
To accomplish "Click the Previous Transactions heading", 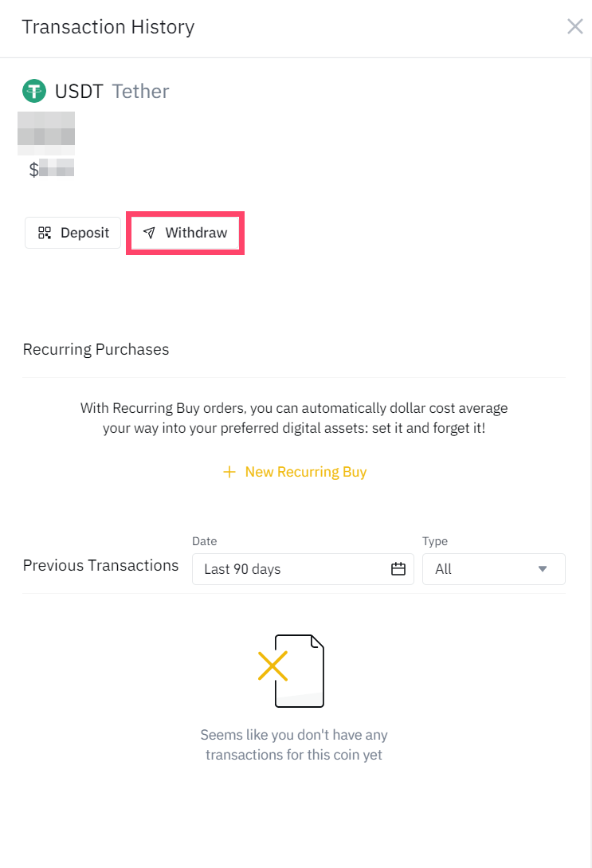I will pyautogui.click(x=100, y=565).
